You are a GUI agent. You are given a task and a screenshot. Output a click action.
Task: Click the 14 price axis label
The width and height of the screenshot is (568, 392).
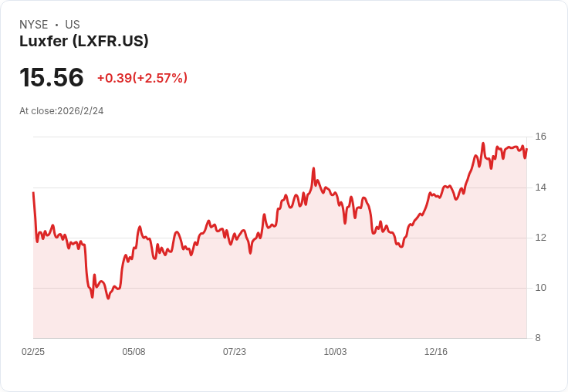click(x=540, y=188)
